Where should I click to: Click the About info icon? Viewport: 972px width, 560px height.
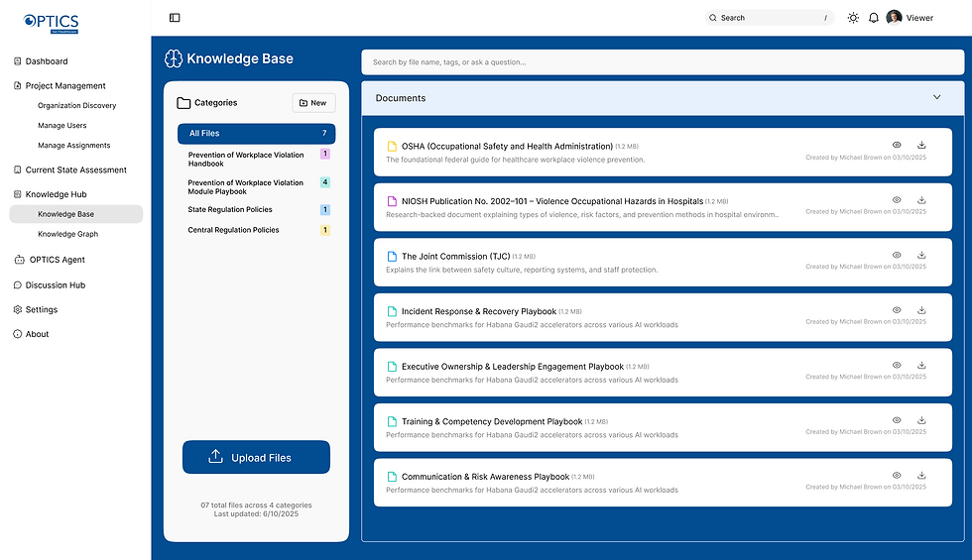[18, 334]
